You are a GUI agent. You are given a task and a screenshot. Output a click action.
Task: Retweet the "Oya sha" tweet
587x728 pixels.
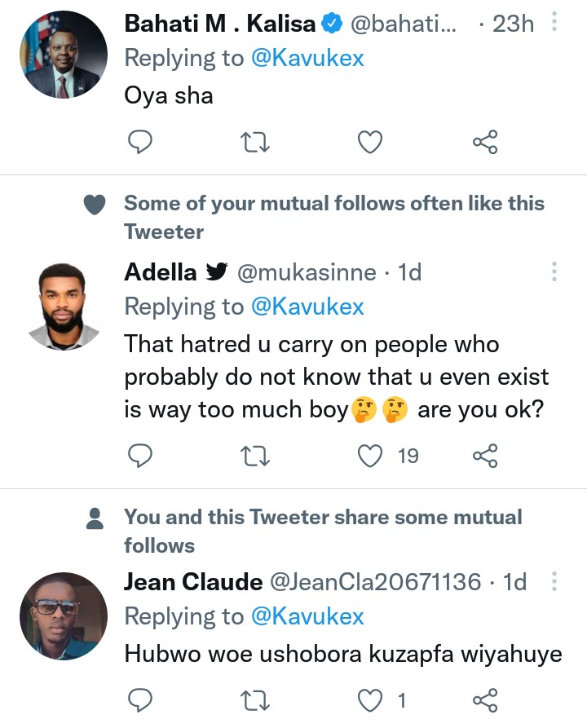pyautogui.click(x=255, y=143)
